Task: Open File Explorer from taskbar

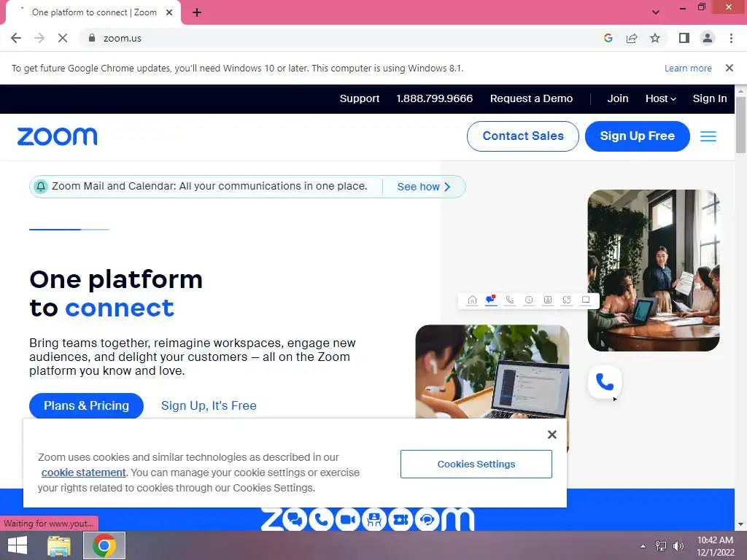Action: coord(59,545)
